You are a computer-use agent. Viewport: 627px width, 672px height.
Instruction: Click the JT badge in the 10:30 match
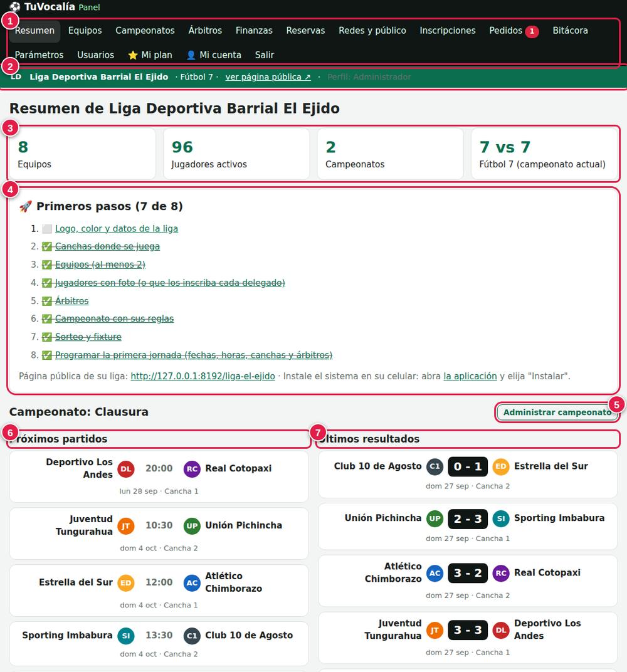click(x=126, y=526)
